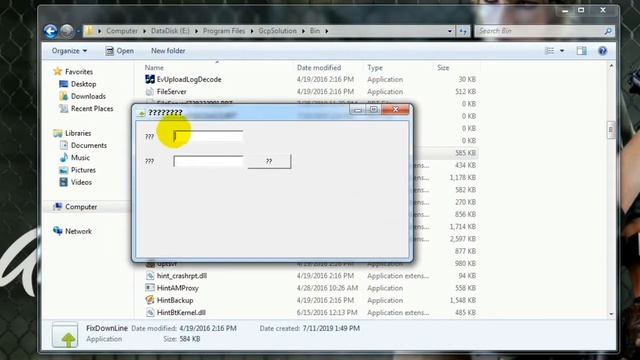Open Downloads in the navigation pane
Viewport: 640px width, 360px height.
click(x=88, y=96)
